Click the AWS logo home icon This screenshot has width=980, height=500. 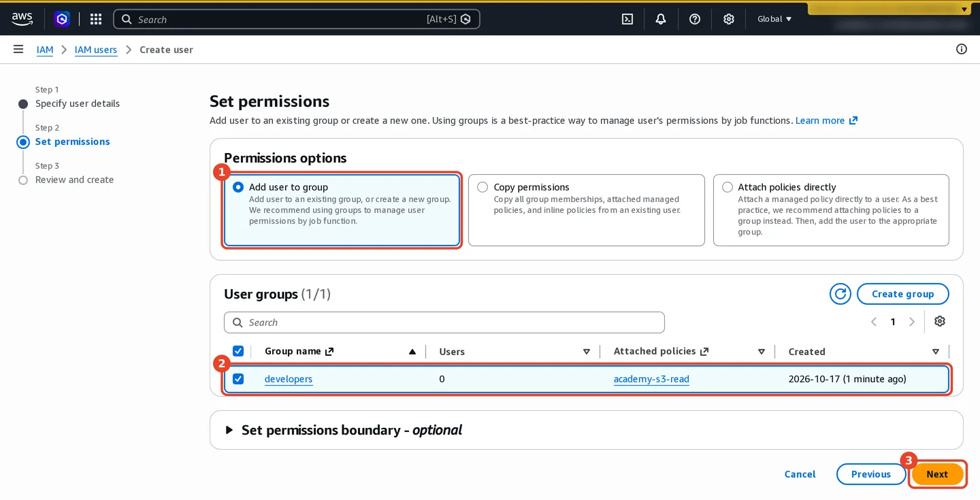(22, 19)
